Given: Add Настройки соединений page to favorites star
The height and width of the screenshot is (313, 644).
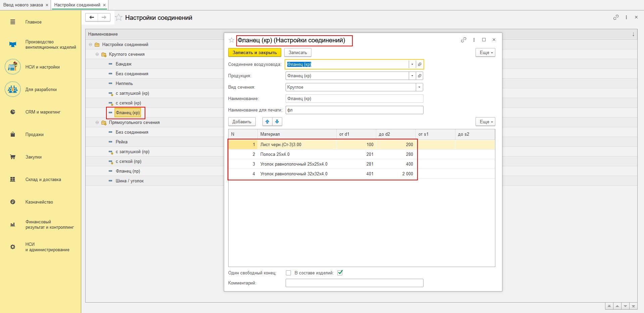Looking at the screenshot, I should click(118, 18).
